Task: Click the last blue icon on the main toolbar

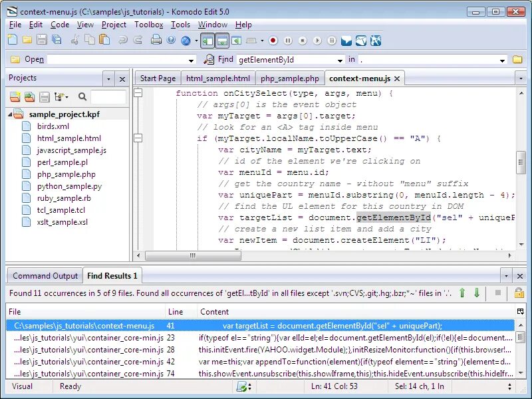Action: point(376,41)
